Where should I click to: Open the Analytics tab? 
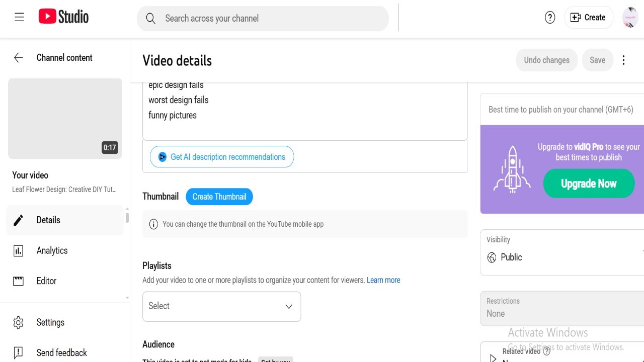[65, 250]
